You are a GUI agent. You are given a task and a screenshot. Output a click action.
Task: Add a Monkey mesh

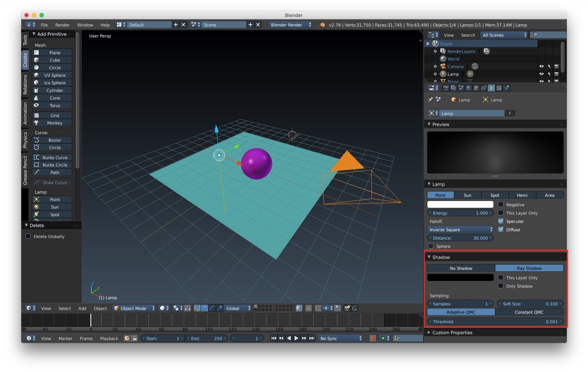[x=52, y=123]
